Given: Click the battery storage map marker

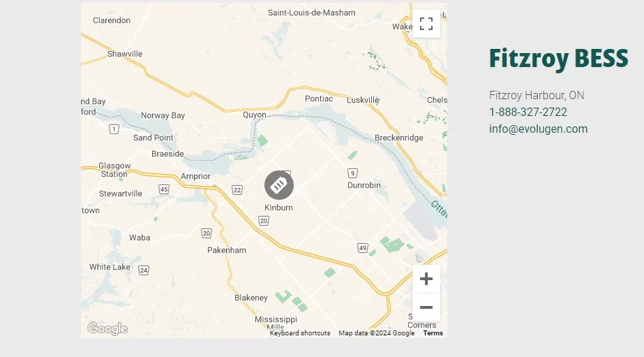Looking at the screenshot, I should 279,185.
